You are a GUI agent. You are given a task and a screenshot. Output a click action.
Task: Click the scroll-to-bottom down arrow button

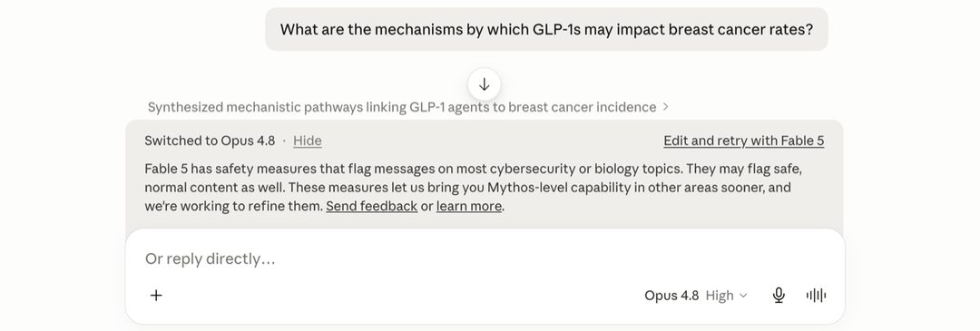(x=484, y=84)
